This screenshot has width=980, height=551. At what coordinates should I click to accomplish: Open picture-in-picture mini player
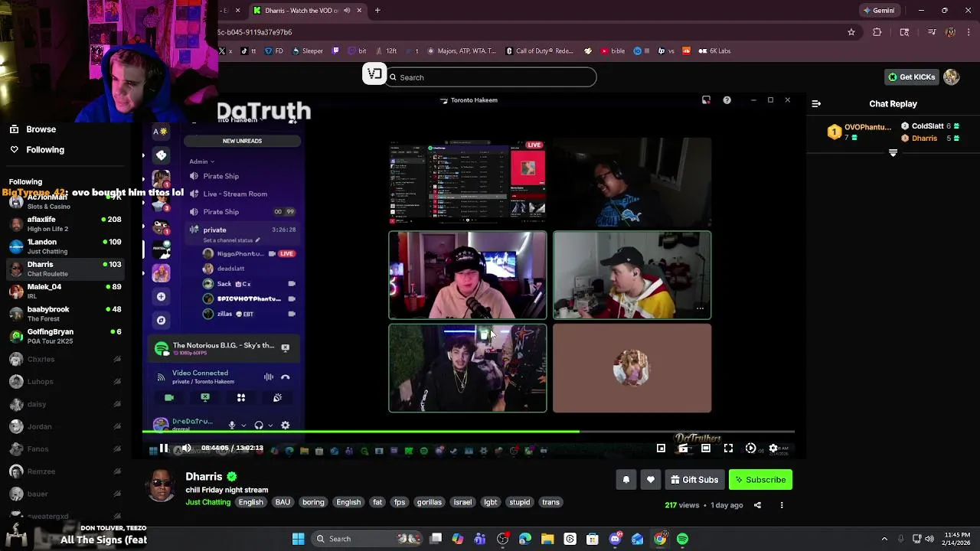click(661, 448)
